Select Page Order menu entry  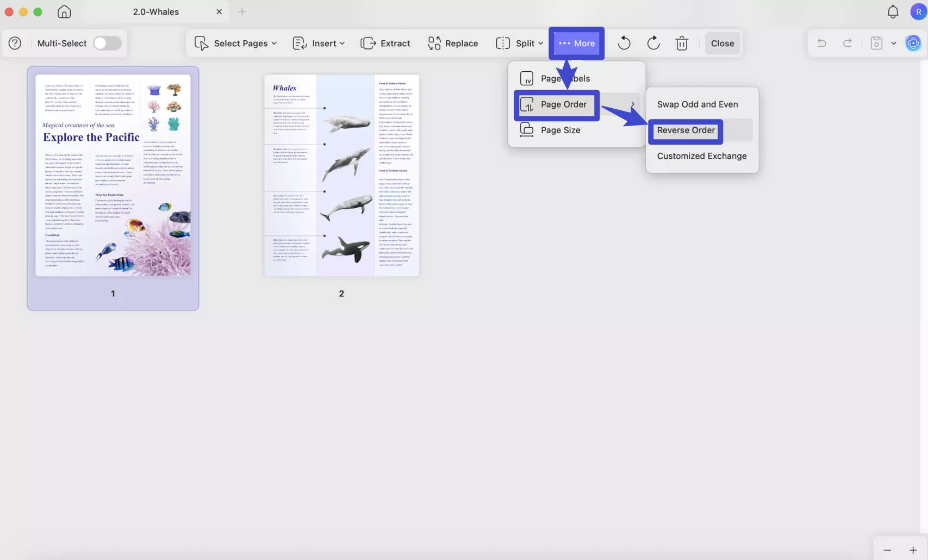(576, 104)
